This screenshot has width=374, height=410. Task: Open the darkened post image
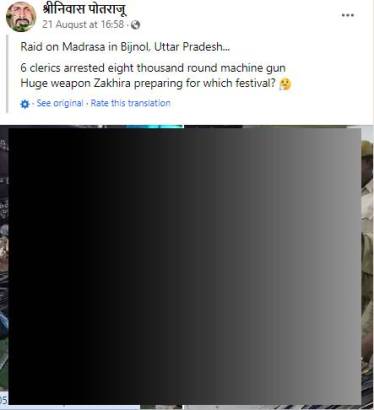[184, 266]
